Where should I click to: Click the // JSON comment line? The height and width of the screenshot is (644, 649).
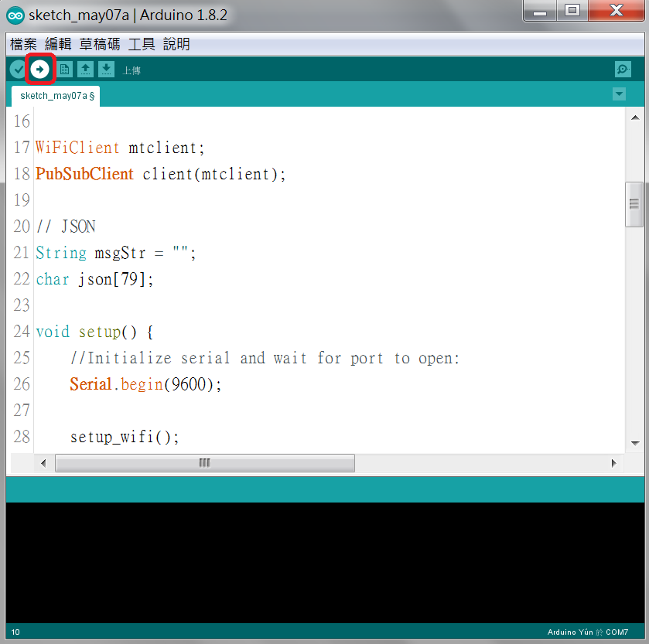click(66, 227)
